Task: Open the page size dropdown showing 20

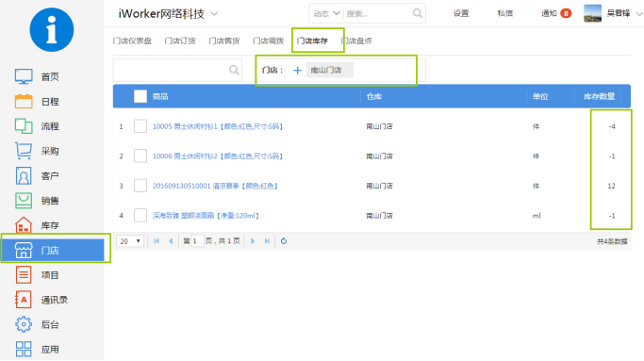Action: click(130, 241)
